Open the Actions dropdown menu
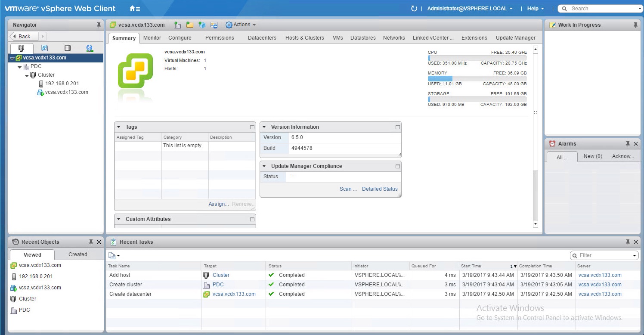 click(241, 25)
